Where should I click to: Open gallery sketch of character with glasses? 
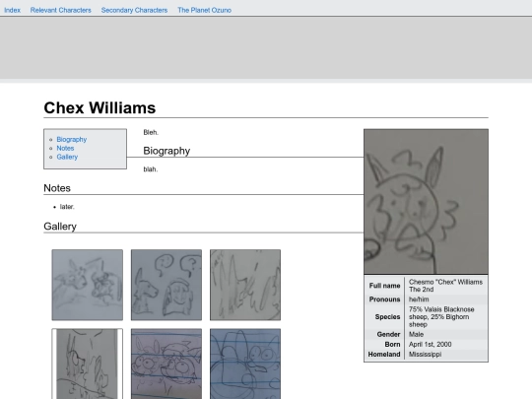(x=88, y=364)
